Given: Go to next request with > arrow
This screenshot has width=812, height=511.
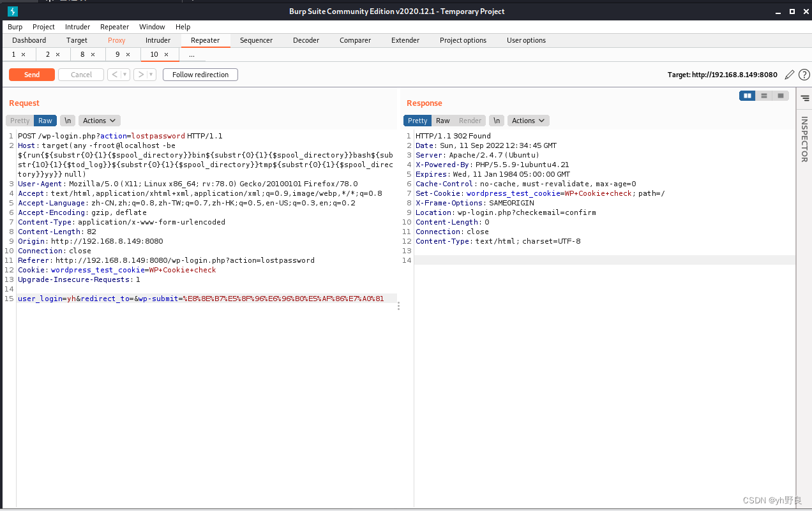Looking at the screenshot, I should click(x=140, y=75).
